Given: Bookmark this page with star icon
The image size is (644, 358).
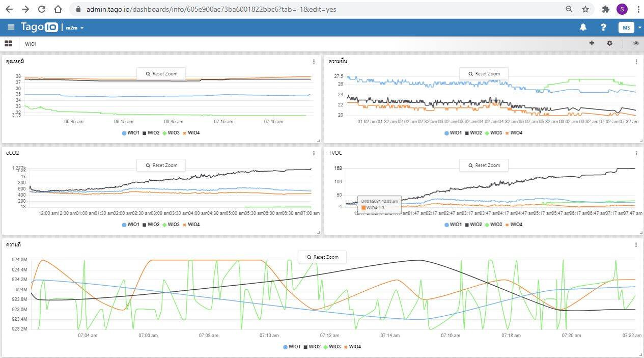Looking at the screenshot, I should (585, 9).
